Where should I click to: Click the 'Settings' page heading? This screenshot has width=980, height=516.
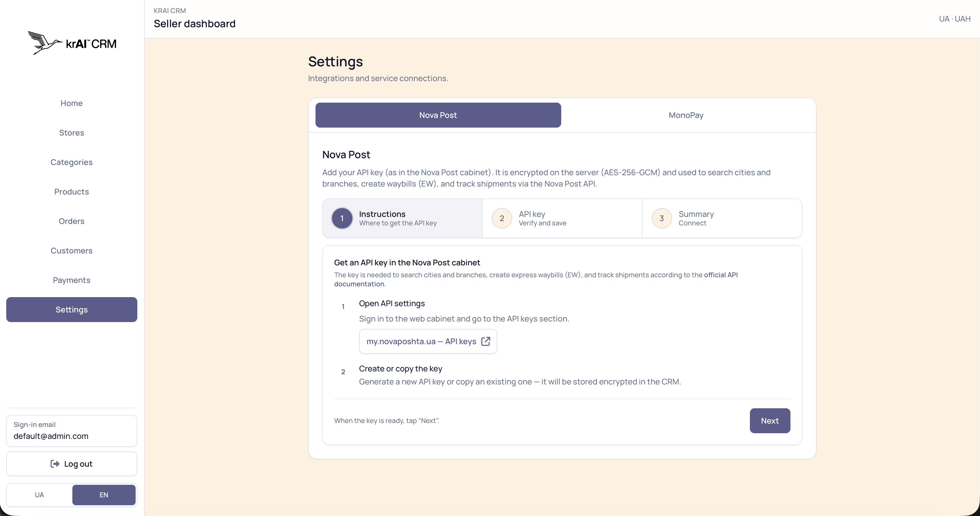coord(335,62)
